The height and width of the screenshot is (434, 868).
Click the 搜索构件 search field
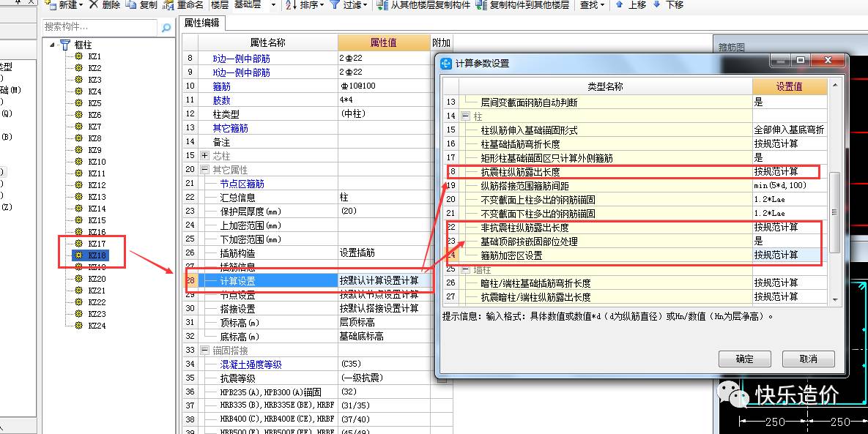pos(103,27)
